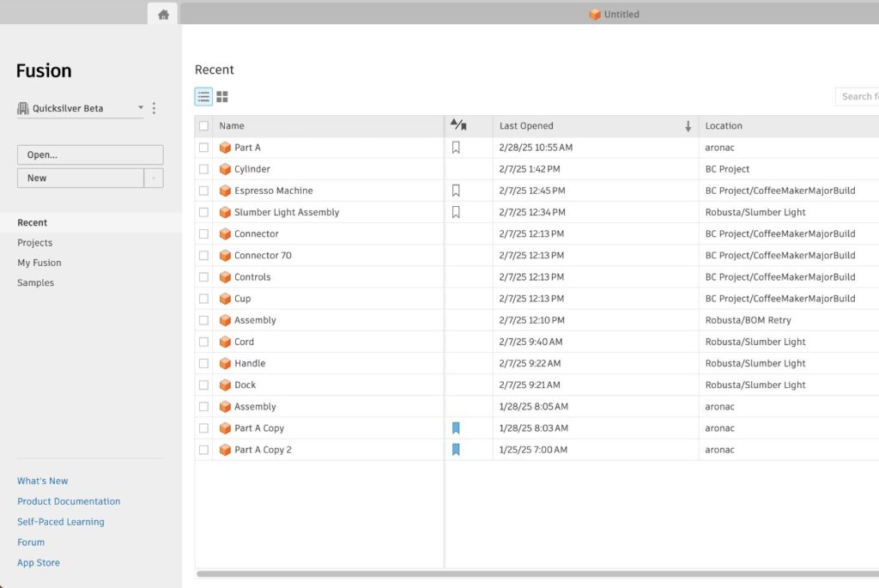Click the Robusta/BOM Retry location cell
This screenshot has height=588, width=879.
click(x=748, y=320)
